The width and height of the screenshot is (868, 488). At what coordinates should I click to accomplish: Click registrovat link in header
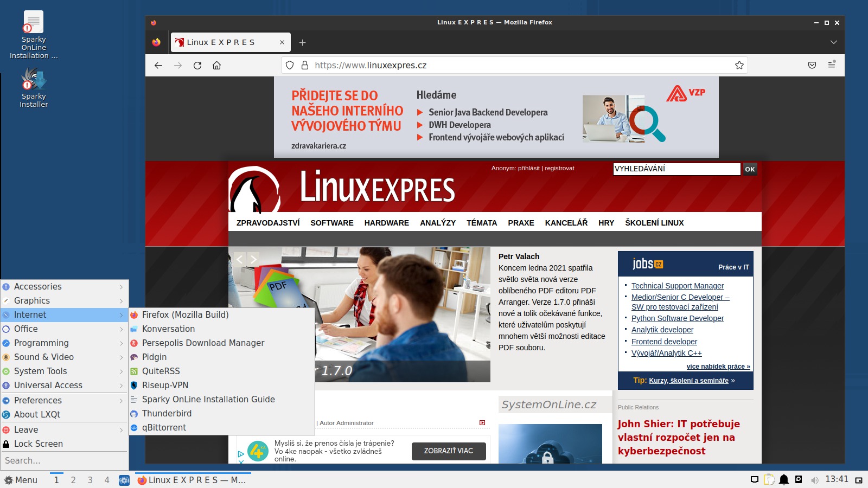(559, 168)
